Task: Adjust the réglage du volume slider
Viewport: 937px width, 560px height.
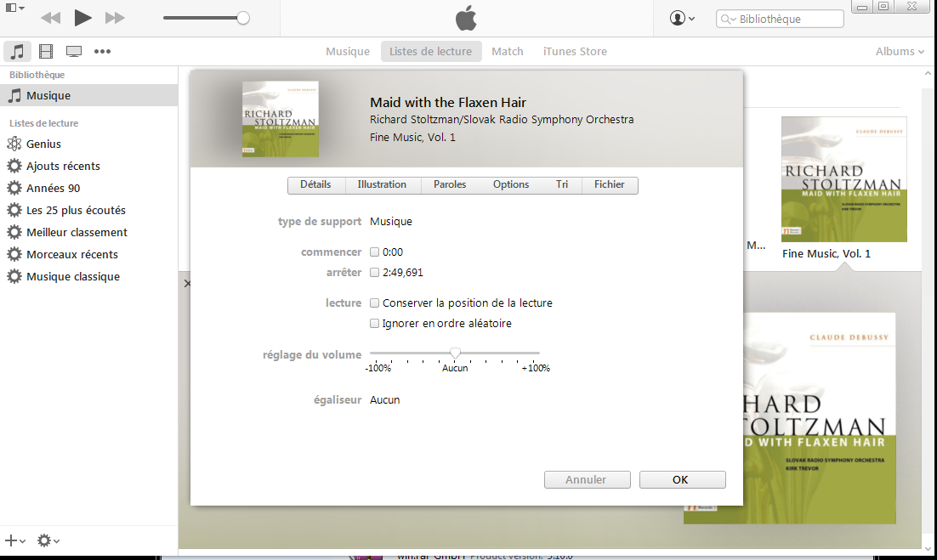Action: coord(455,353)
